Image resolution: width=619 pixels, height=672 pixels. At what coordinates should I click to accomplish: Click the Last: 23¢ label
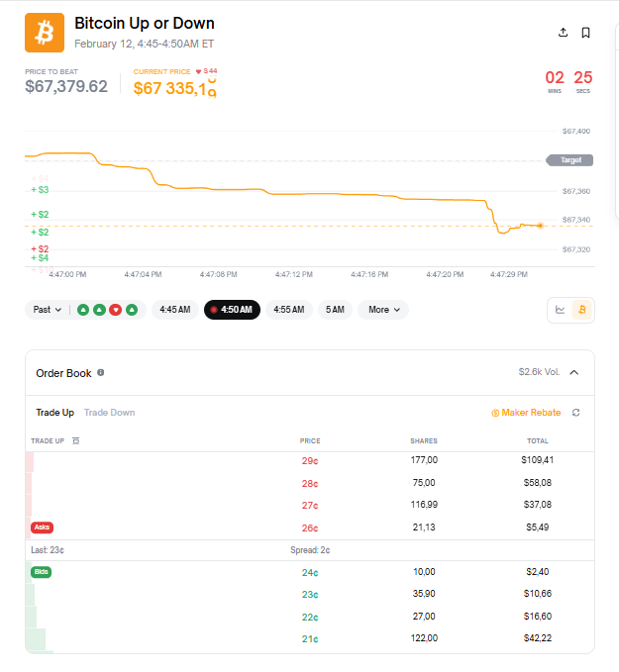[x=48, y=550]
